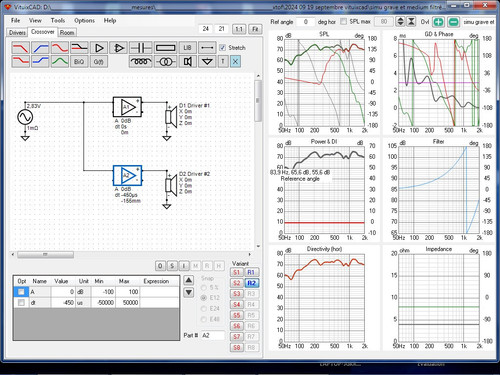
Task: Click the schematic horizontal scrollbar right arrow
Action: tap(250, 255)
